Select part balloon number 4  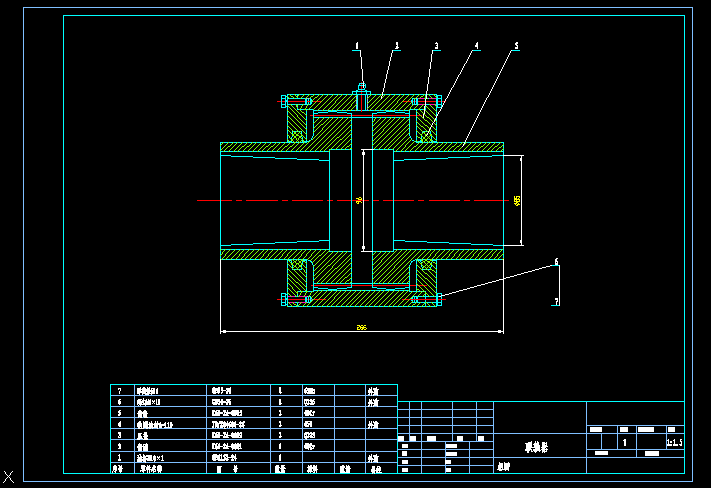(477, 46)
